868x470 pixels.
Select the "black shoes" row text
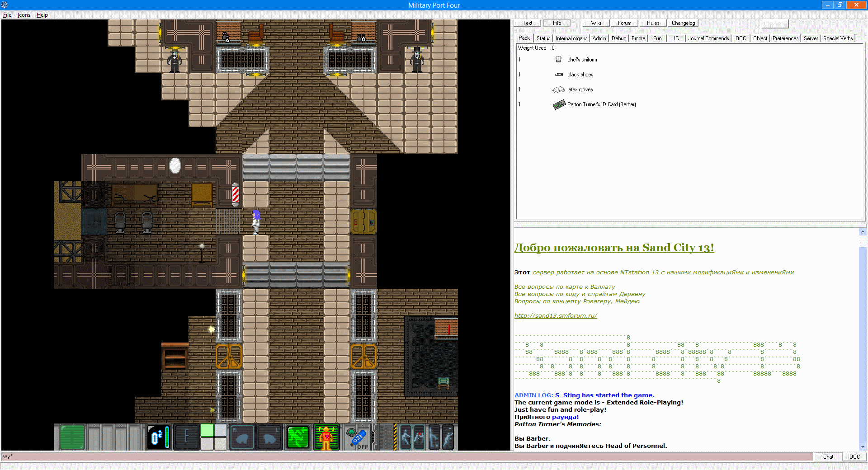[580, 75]
